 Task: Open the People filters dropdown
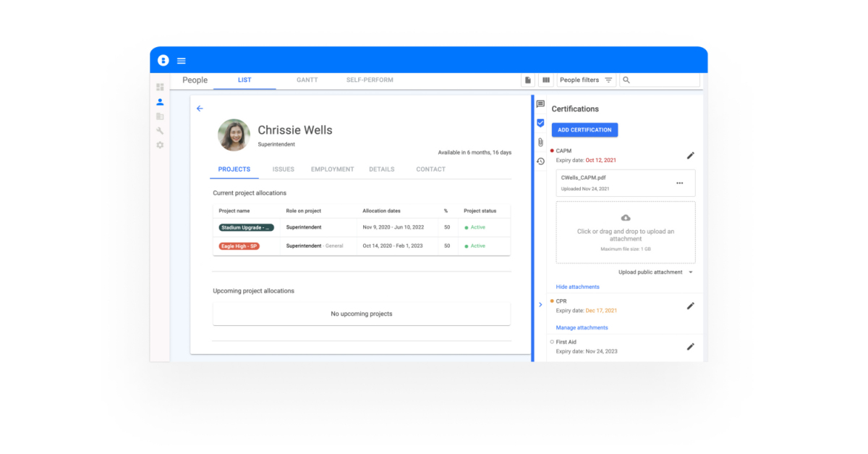pyautogui.click(x=584, y=80)
